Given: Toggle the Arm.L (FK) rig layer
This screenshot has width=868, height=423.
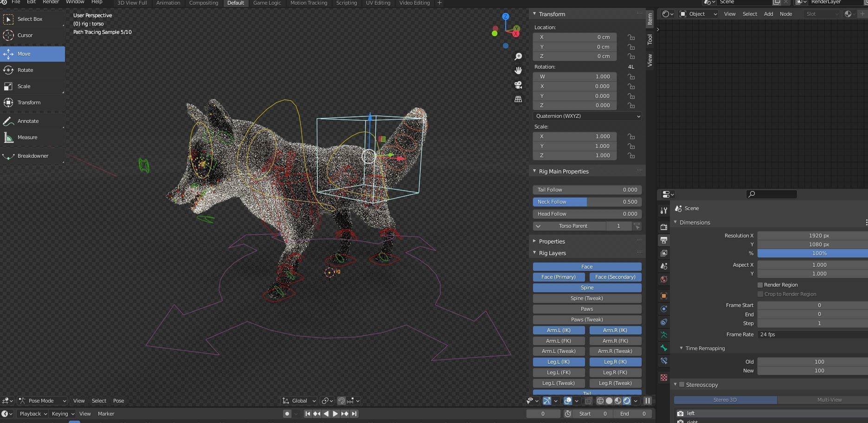Looking at the screenshot, I should pos(559,341).
